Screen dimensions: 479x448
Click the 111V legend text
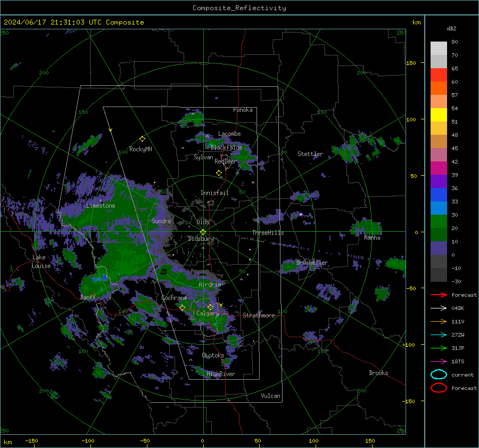tap(458, 321)
